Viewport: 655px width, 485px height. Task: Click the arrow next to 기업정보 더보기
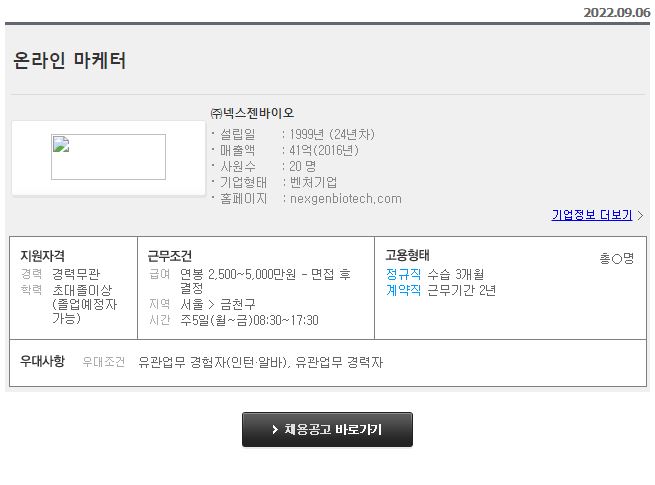[640, 215]
